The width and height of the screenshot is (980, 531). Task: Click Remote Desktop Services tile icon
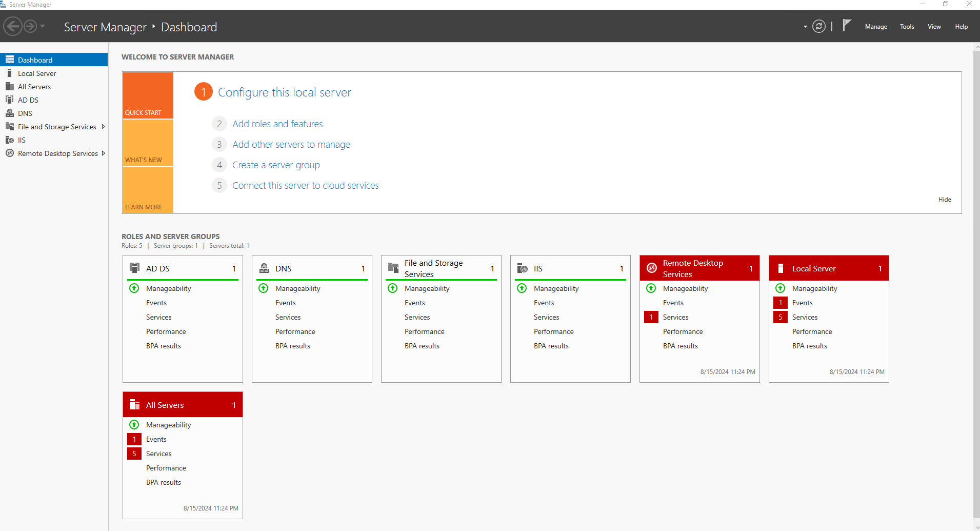coord(652,268)
